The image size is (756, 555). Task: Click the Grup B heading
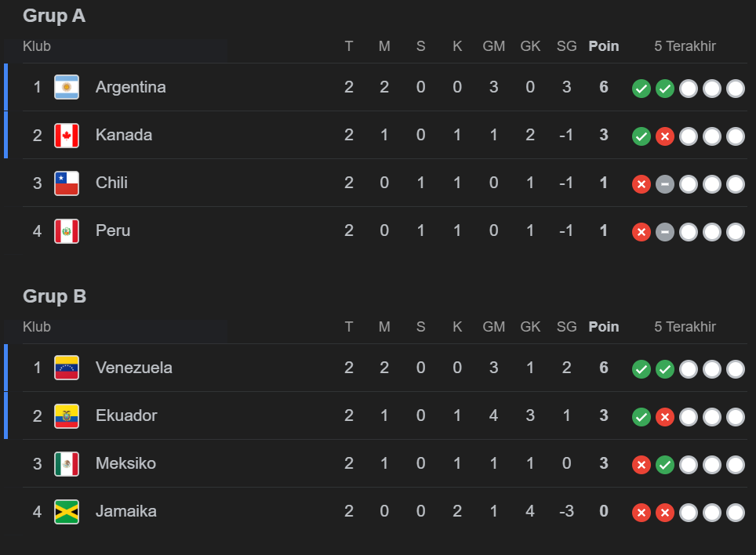point(55,296)
